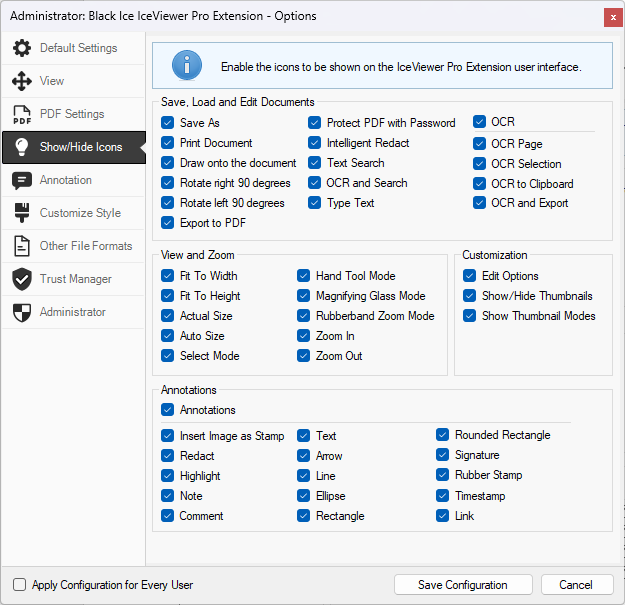Image resolution: width=625 pixels, height=605 pixels.
Task: Click the gear icon for Default Settings
Action: coord(22,48)
